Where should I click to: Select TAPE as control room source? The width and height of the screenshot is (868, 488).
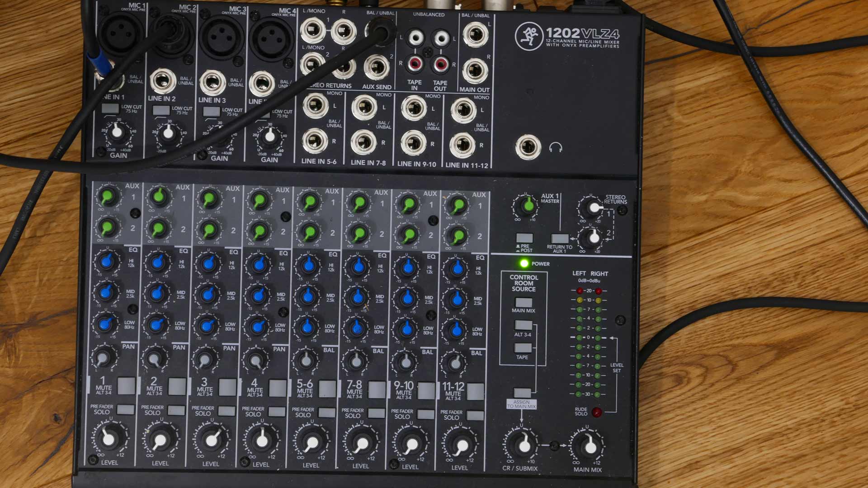coord(523,348)
